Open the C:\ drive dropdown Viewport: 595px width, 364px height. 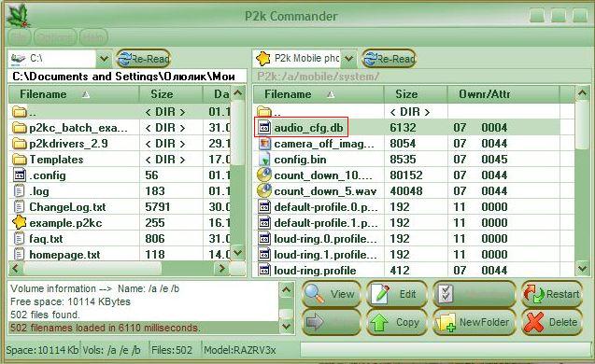[x=104, y=59]
